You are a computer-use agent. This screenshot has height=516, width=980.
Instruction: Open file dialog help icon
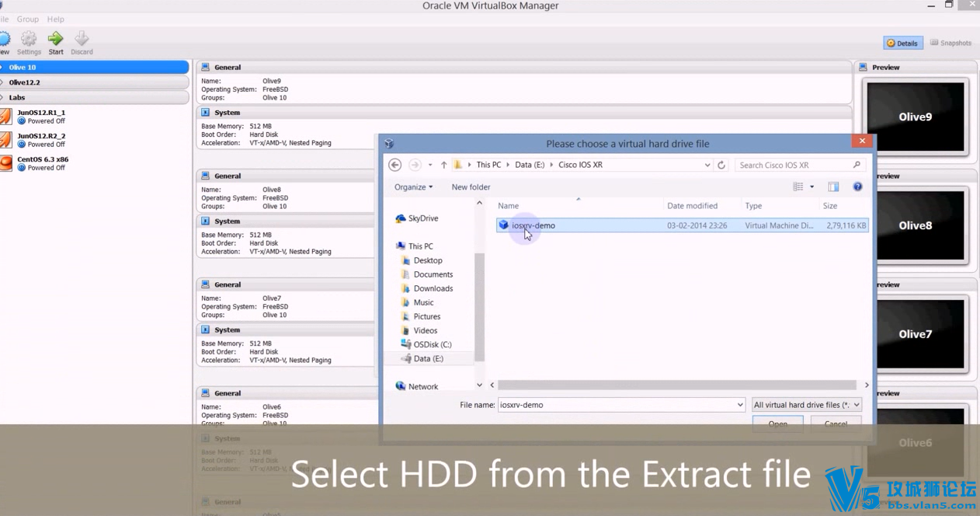(x=857, y=187)
